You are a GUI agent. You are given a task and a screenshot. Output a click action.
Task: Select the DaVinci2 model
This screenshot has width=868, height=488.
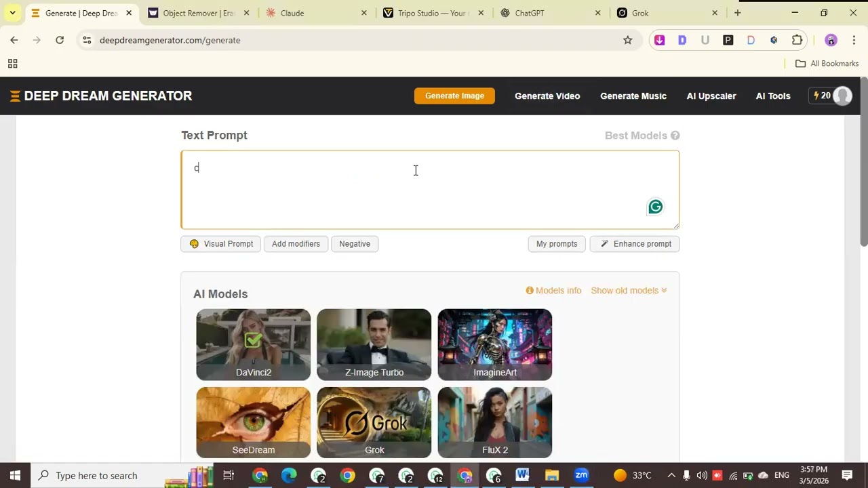click(x=254, y=344)
